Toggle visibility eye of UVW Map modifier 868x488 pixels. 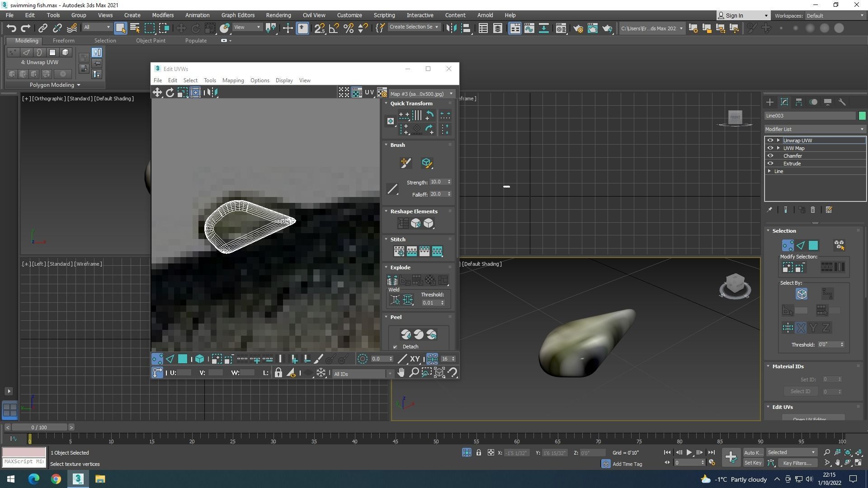[x=770, y=148]
